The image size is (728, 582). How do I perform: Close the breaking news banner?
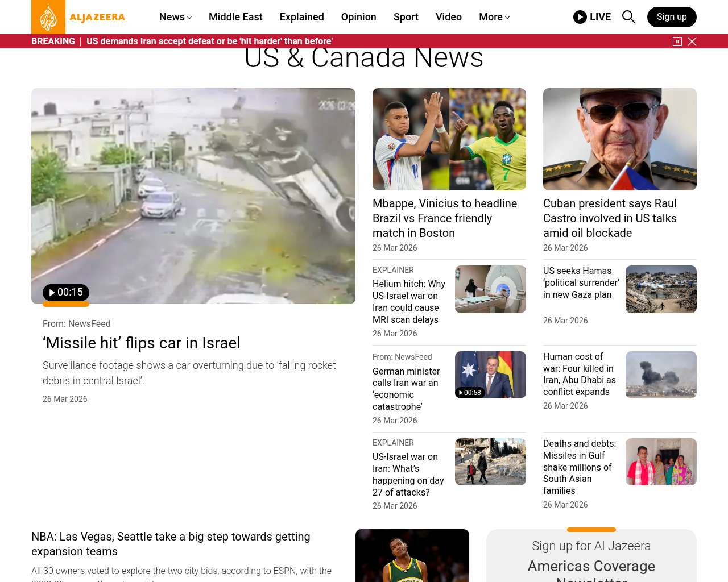pos(692,41)
